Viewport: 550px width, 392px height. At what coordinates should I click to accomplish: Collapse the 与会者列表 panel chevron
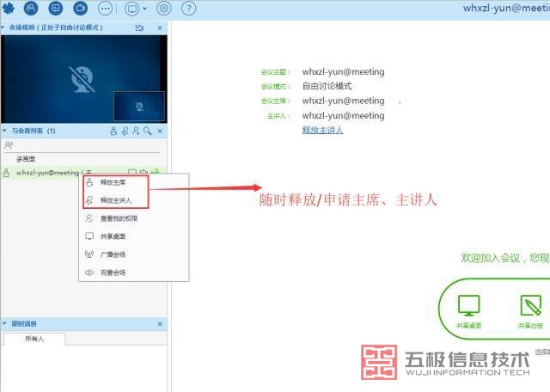coord(4,131)
